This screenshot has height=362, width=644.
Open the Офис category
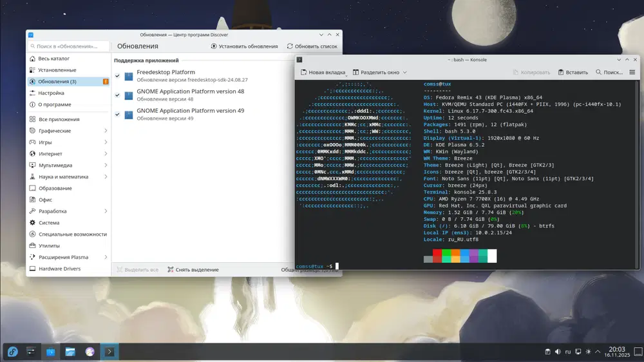point(69,200)
